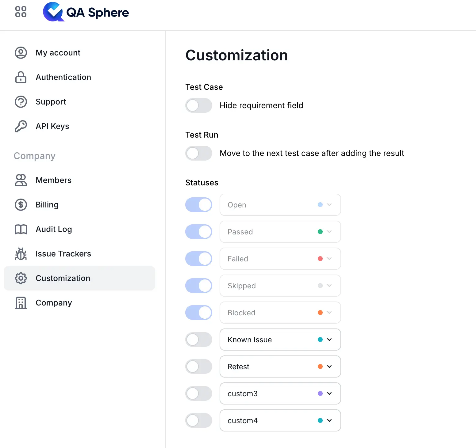Click the My account icon
This screenshot has height=448, width=476.
coord(21,52)
